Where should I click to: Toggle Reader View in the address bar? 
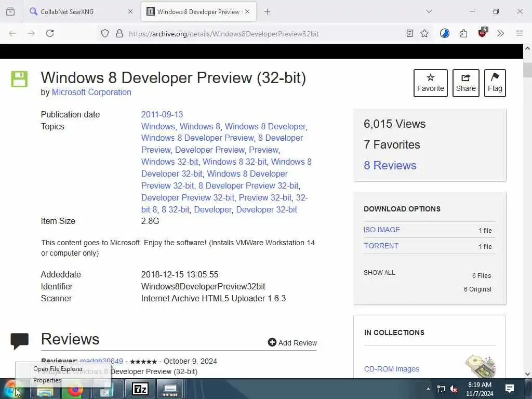coord(409,33)
